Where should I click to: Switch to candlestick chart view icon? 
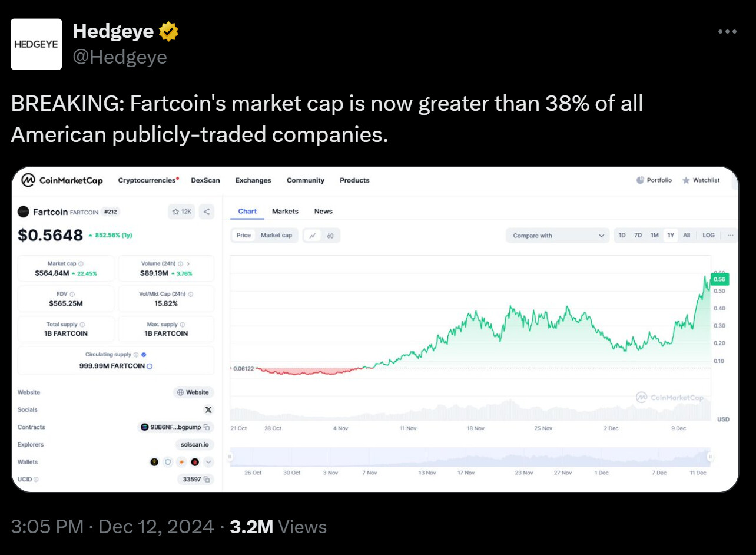tap(330, 236)
